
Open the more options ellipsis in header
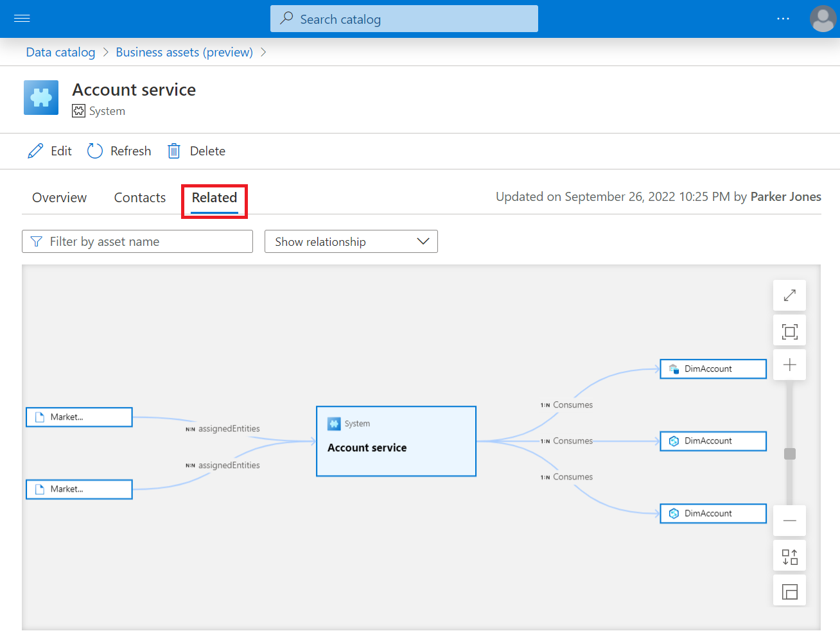(x=783, y=19)
